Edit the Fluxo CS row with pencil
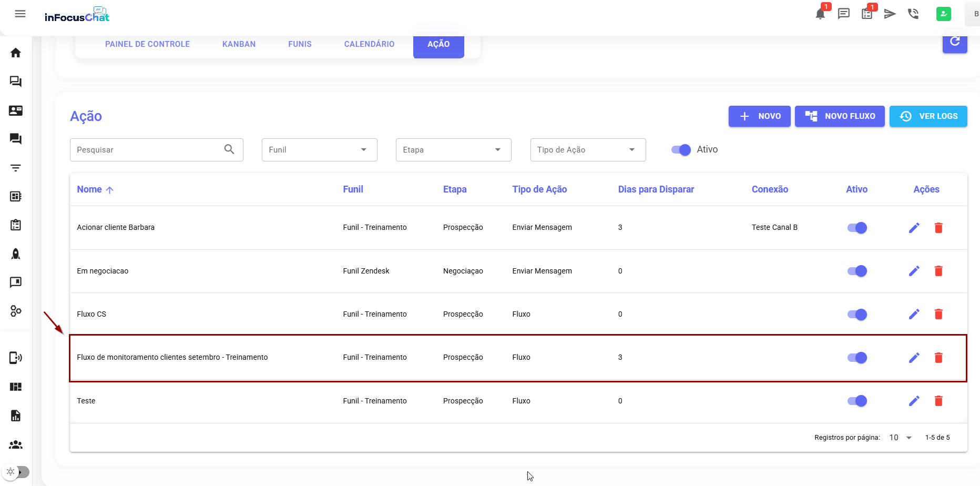The image size is (980, 486). [x=914, y=315]
